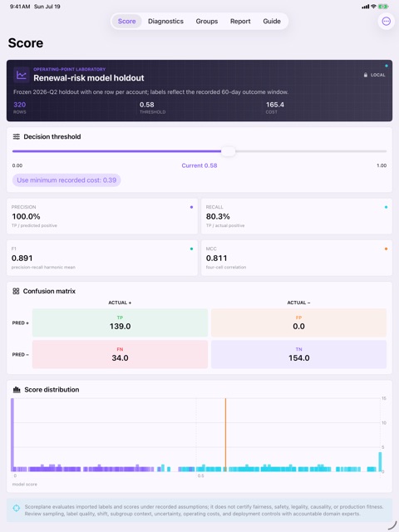The image size is (399, 532).
Task: Select the Guide tab
Action: point(272,22)
